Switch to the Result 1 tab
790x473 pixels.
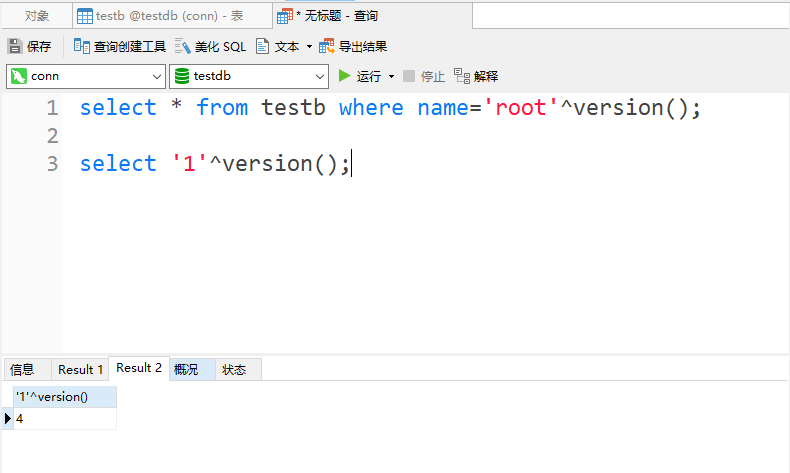[80, 369]
